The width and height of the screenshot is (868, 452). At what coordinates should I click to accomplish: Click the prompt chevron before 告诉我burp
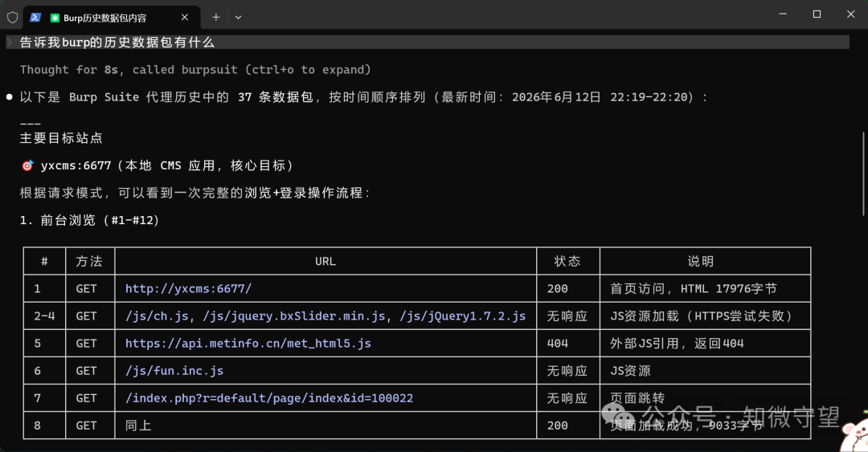click(x=10, y=42)
